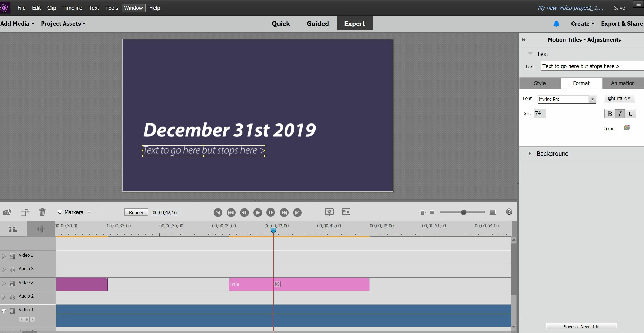
Task: Open the text Color picker swatch
Action: (x=627, y=128)
